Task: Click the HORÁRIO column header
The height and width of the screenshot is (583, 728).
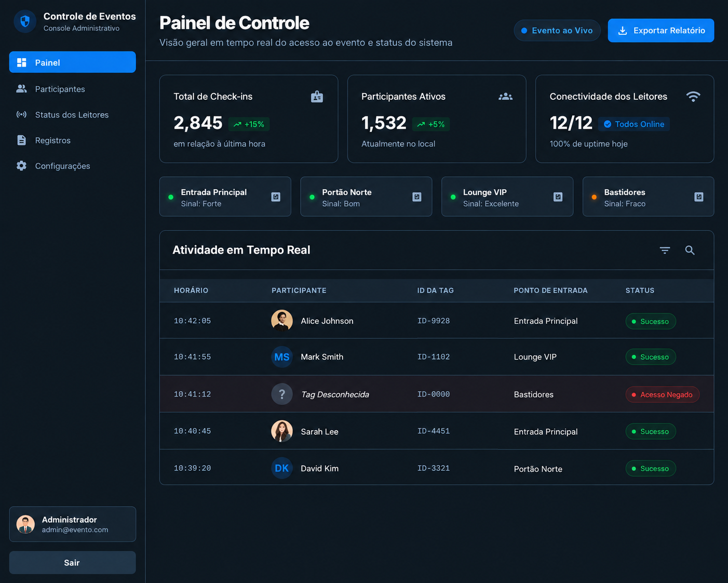Action: click(191, 290)
